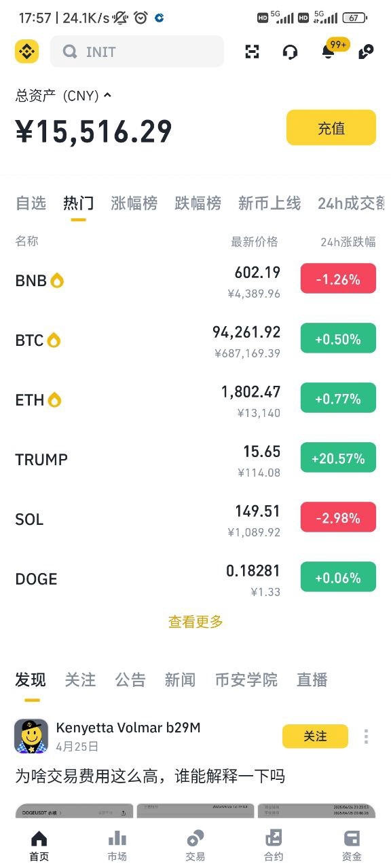Image resolution: width=391 pixels, height=868 pixels.
Task: Focus the INIT search field
Action: (137, 52)
